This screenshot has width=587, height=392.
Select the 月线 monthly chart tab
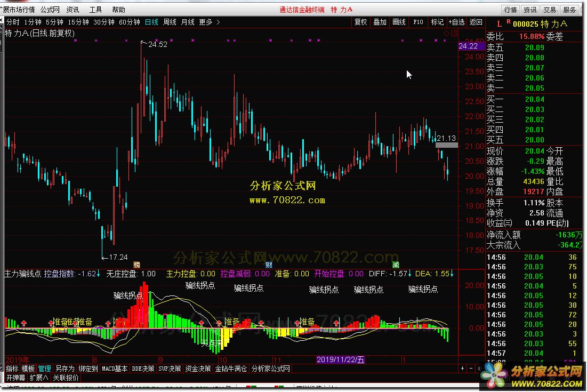coord(188,22)
